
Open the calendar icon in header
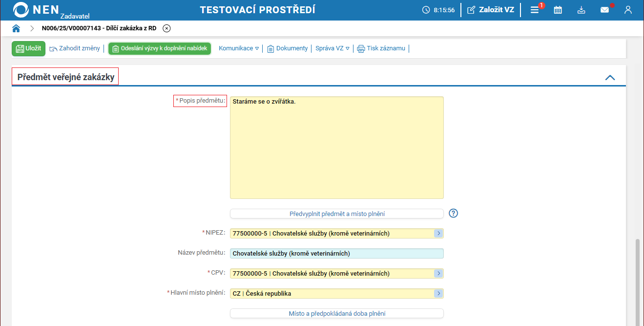[x=558, y=10]
